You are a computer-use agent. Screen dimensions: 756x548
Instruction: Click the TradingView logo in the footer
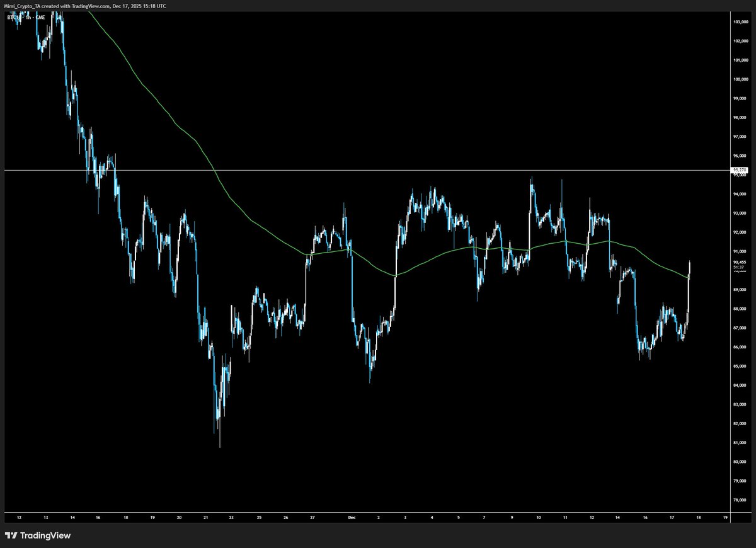[x=38, y=535]
